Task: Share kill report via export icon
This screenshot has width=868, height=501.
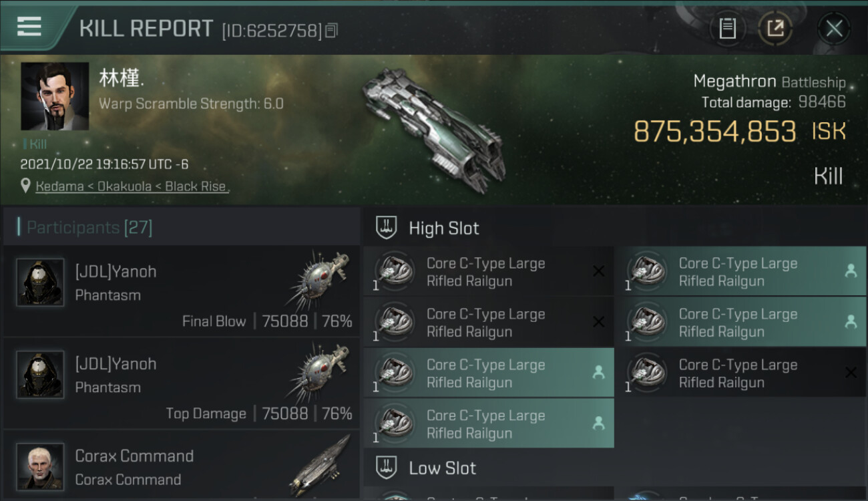Action: click(x=775, y=28)
